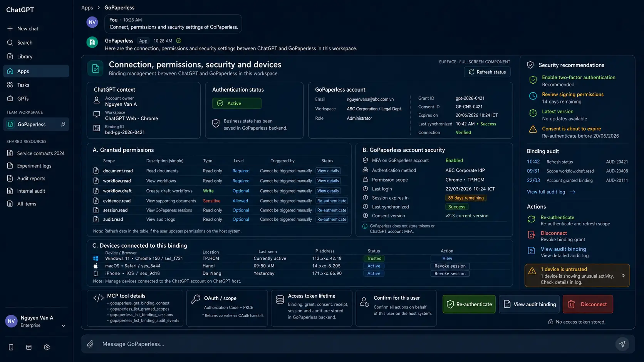Click View details for document.read

coord(328,171)
